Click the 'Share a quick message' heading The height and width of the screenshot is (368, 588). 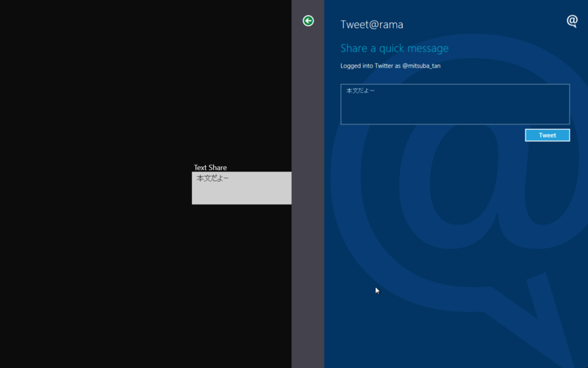pyautogui.click(x=394, y=48)
